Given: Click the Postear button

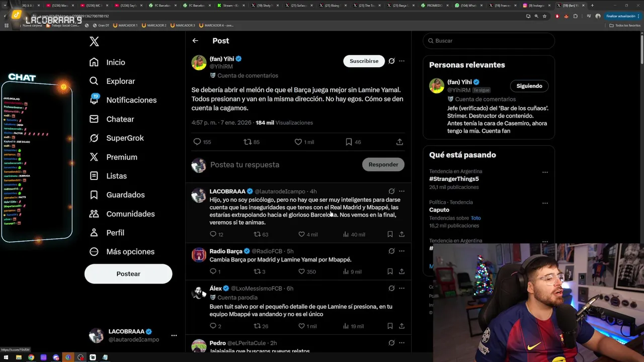Looking at the screenshot, I should click(x=128, y=274).
